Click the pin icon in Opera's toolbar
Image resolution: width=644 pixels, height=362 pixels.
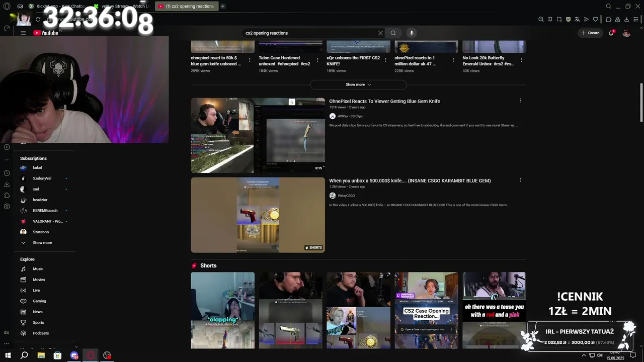[x=550, y=19]
